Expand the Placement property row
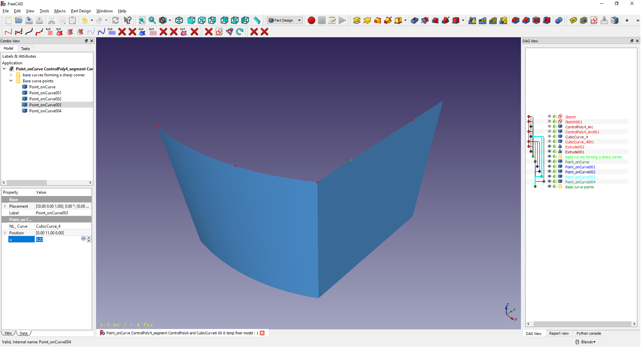643x364 pixels. click(5, 206)
